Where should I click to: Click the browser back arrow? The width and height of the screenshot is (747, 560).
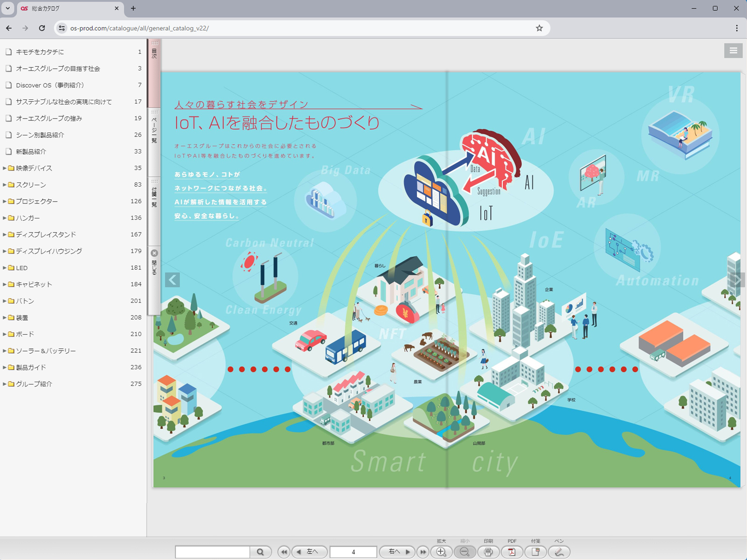tap(9, 28)
